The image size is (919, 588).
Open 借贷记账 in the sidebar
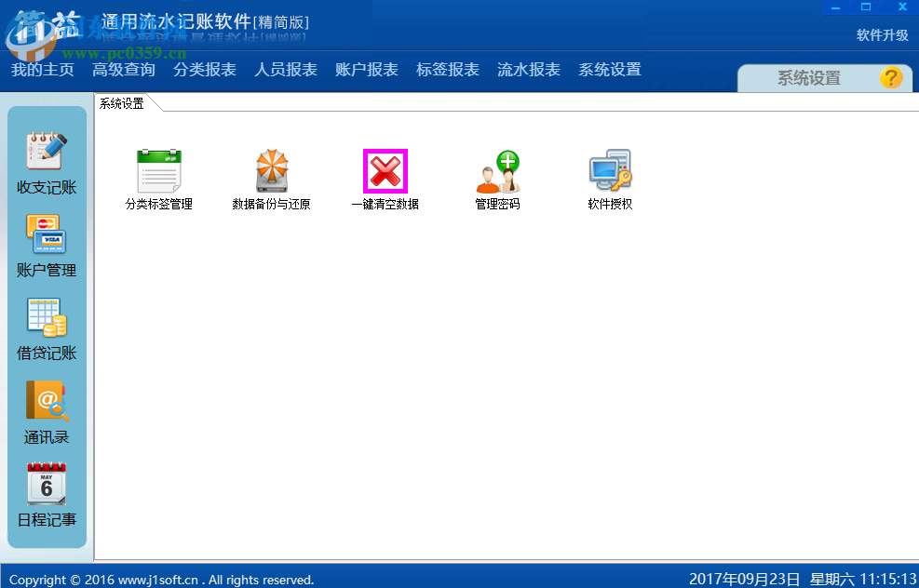click(x=47, y=329)
